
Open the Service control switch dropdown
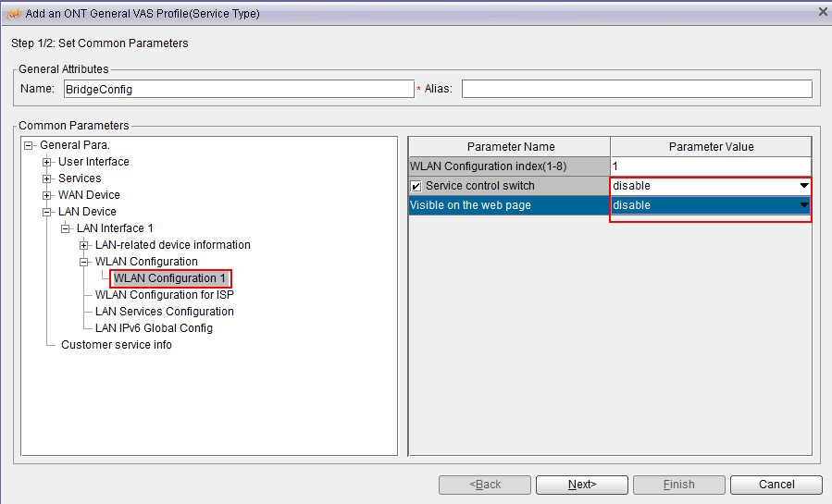click(803, 186)
